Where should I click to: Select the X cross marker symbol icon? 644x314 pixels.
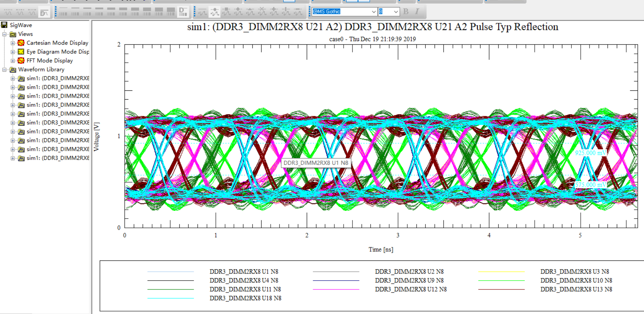(262, 12)
